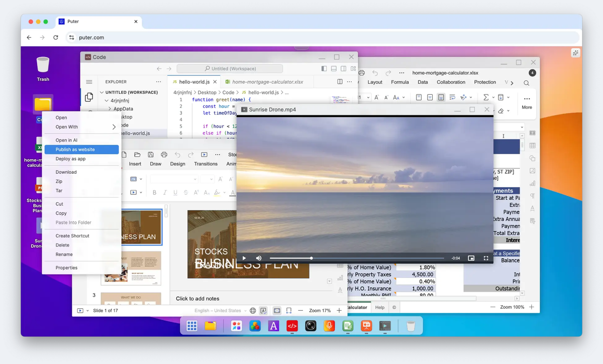Select Publish as website from context menu

click(81, 150)
